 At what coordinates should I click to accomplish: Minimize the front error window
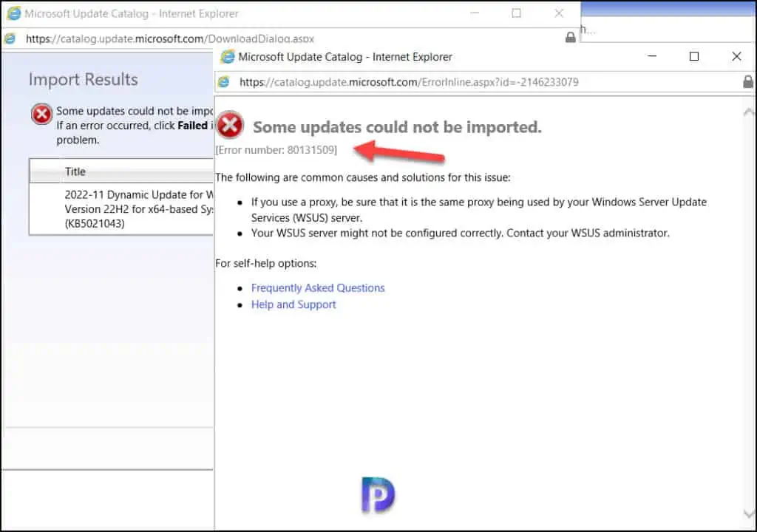coord(652,56)
